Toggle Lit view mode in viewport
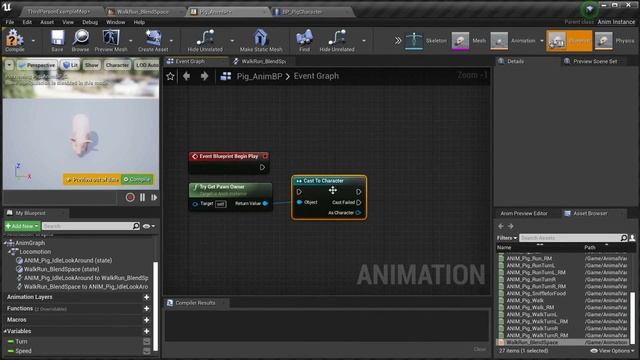640x360 pixels. point(70,65)
